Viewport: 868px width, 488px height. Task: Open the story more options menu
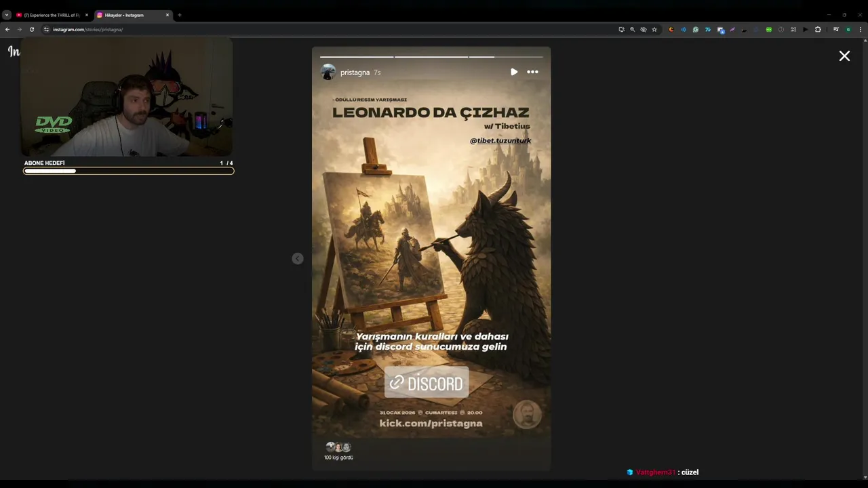[x=533, y=72]
